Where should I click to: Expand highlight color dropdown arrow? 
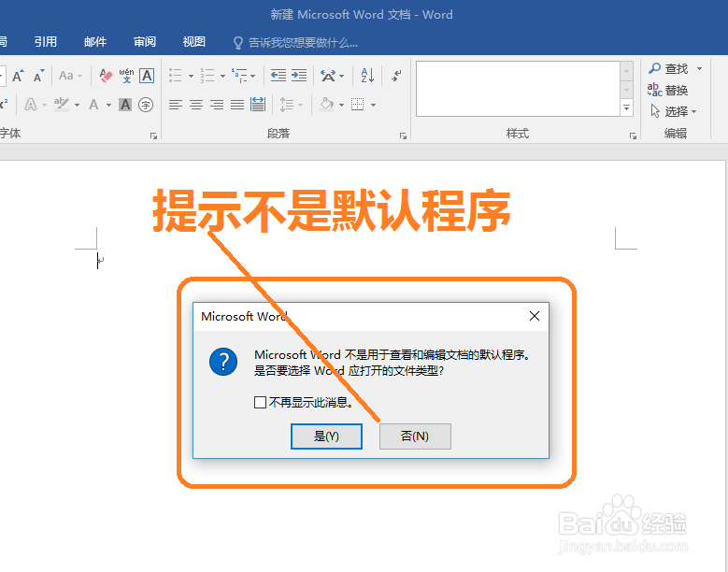[x=77, y=105]
